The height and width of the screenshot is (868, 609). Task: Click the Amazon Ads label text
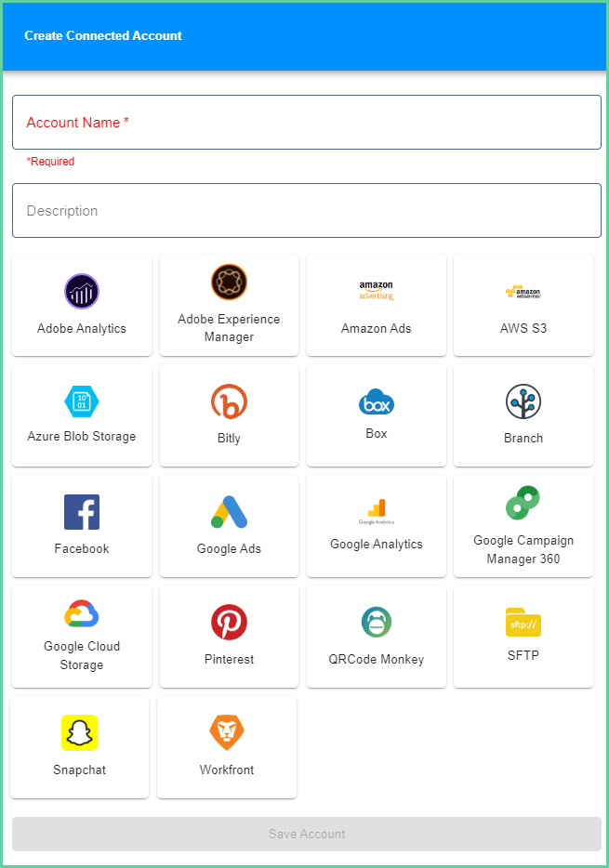pyautogui.click(x=376, y=328)
